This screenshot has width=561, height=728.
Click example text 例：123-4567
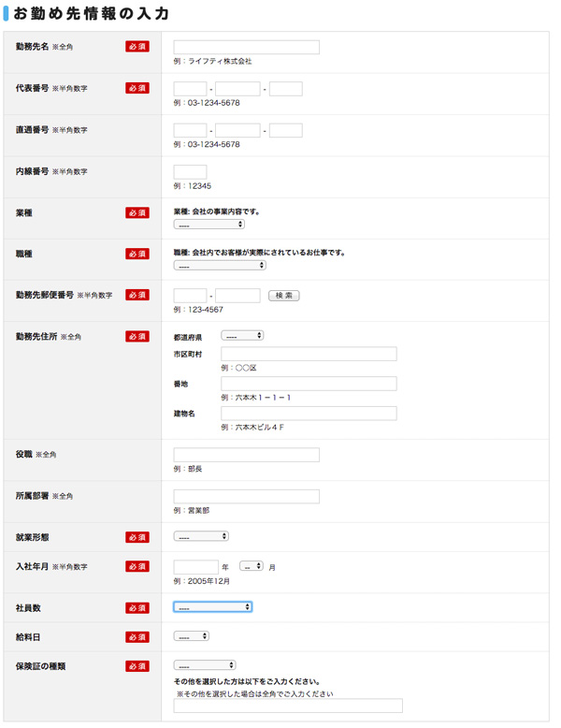(x=198, y=310)
